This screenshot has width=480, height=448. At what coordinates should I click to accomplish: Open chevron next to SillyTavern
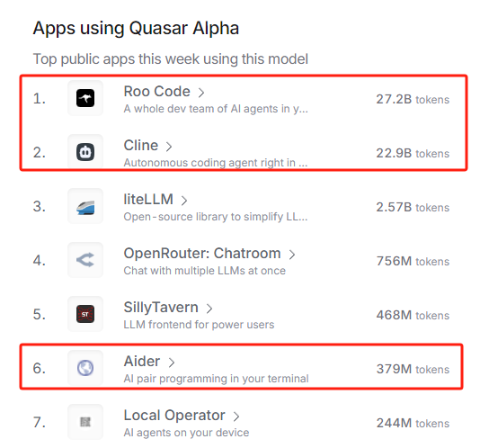point(209,309)
